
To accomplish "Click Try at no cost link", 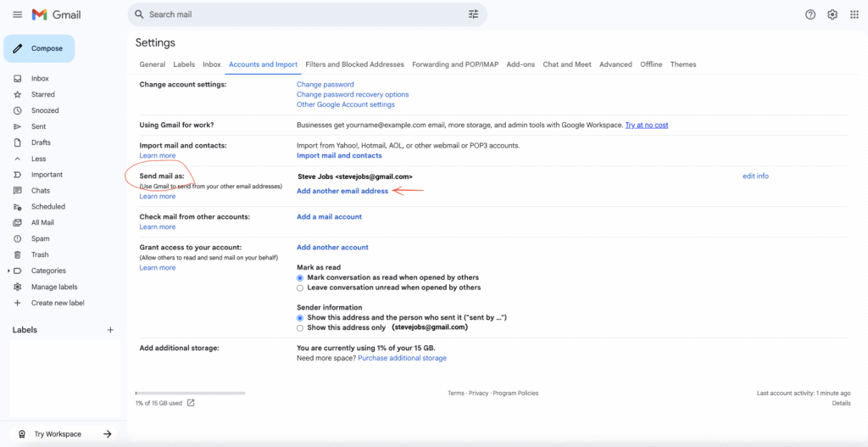I will point(647,126).
